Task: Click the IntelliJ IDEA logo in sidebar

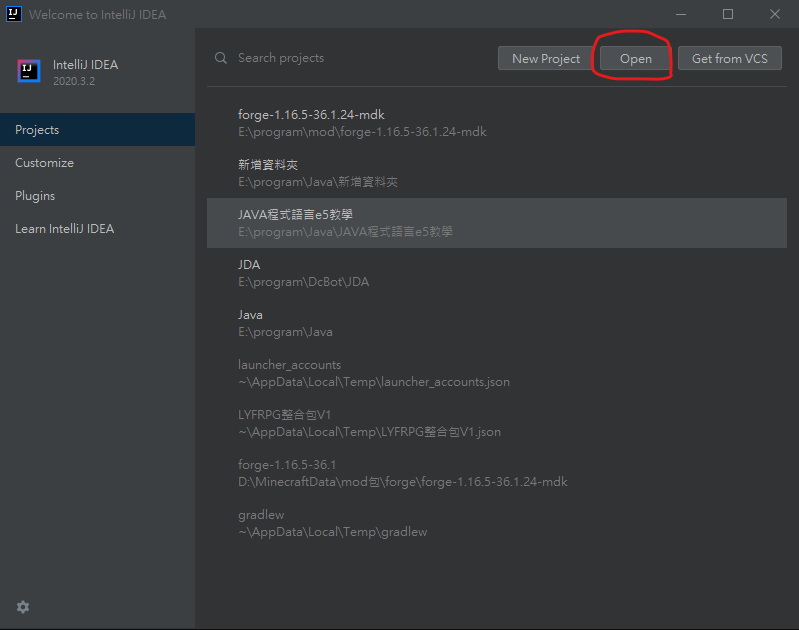Action: [x=29, y=71]
